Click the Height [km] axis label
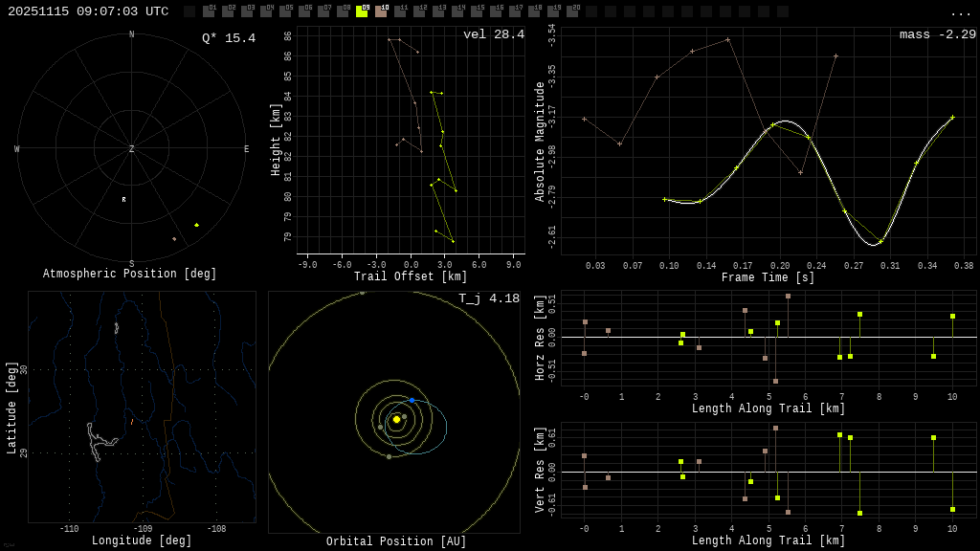 pos(276,140)
